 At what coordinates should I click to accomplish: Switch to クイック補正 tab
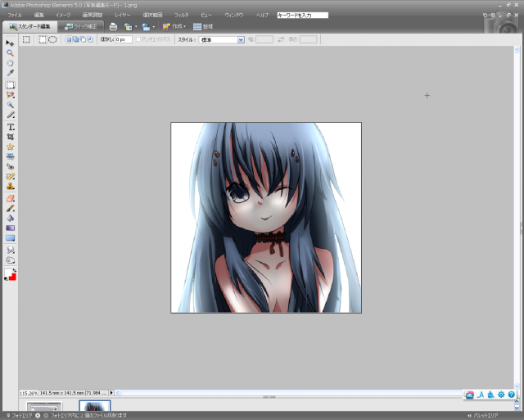tap(80, 26)
